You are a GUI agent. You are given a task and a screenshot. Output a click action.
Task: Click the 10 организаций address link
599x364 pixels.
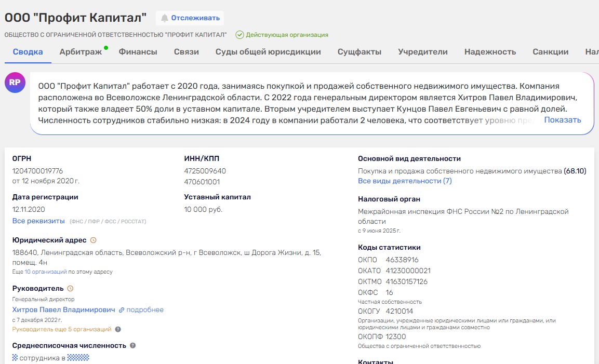pyautogui.click(x=46, y=272)
